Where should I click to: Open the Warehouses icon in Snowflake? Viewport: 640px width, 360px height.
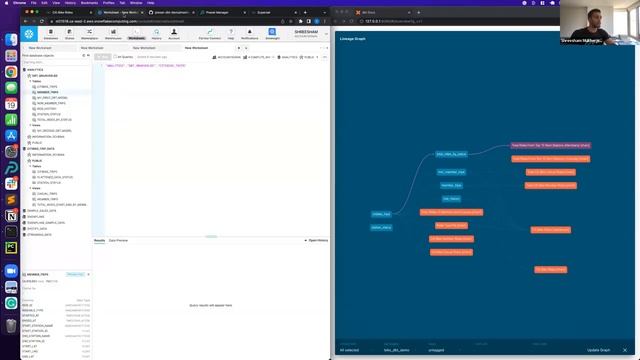[x=113, y=34]
